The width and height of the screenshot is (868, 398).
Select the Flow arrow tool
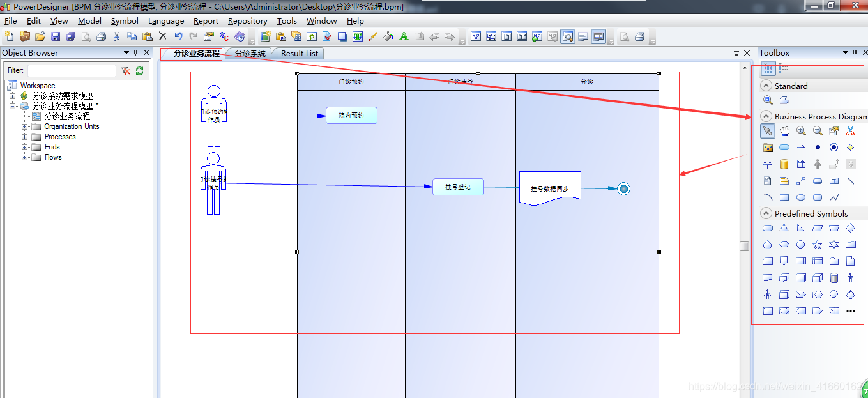pyautogui.click(x=801, y=148)
